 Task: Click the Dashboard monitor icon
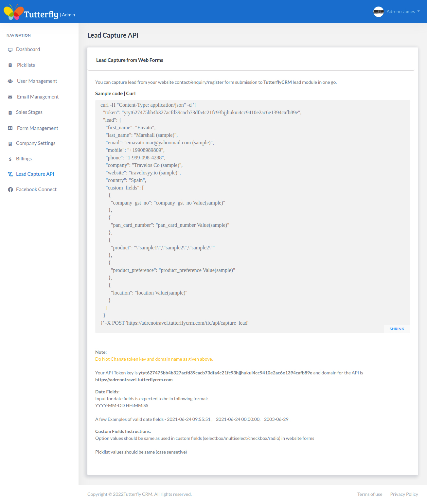(x=10, y=50)
